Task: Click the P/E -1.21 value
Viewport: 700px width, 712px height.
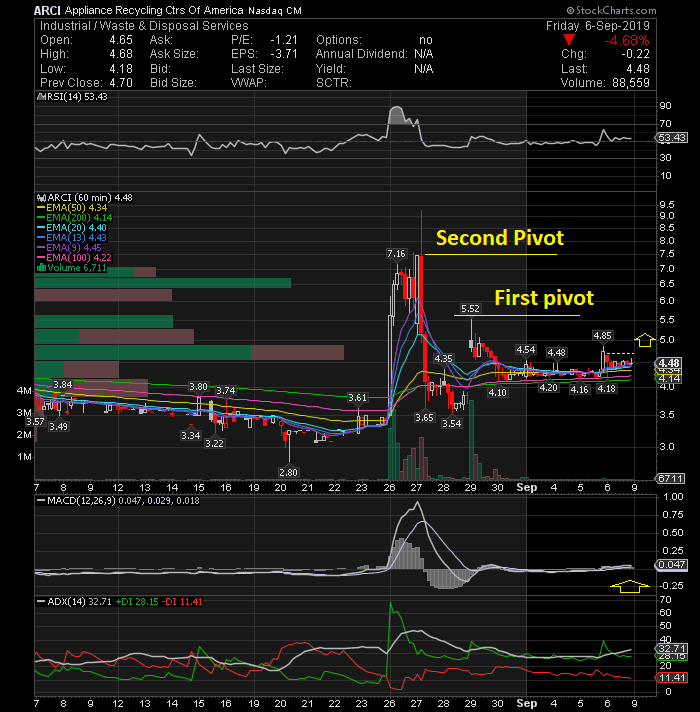Action: pyautogui.click(x=284, y=40)
